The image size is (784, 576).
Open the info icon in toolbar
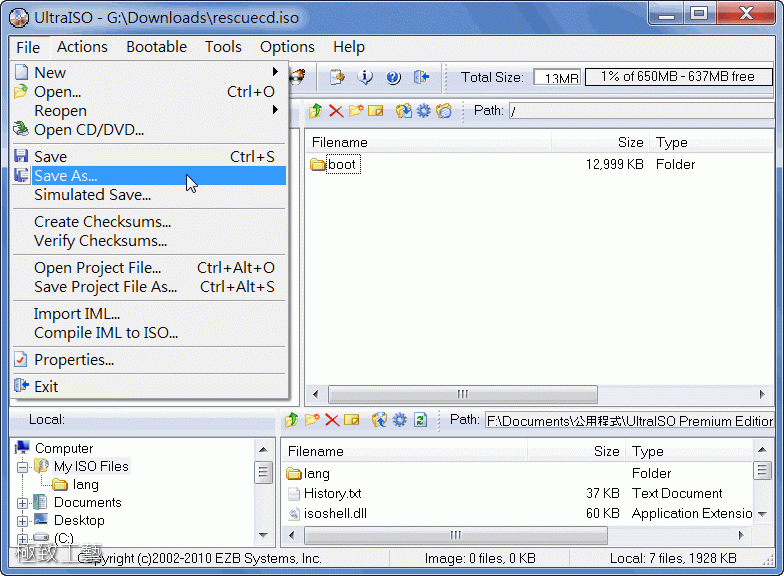coord(365,76)
